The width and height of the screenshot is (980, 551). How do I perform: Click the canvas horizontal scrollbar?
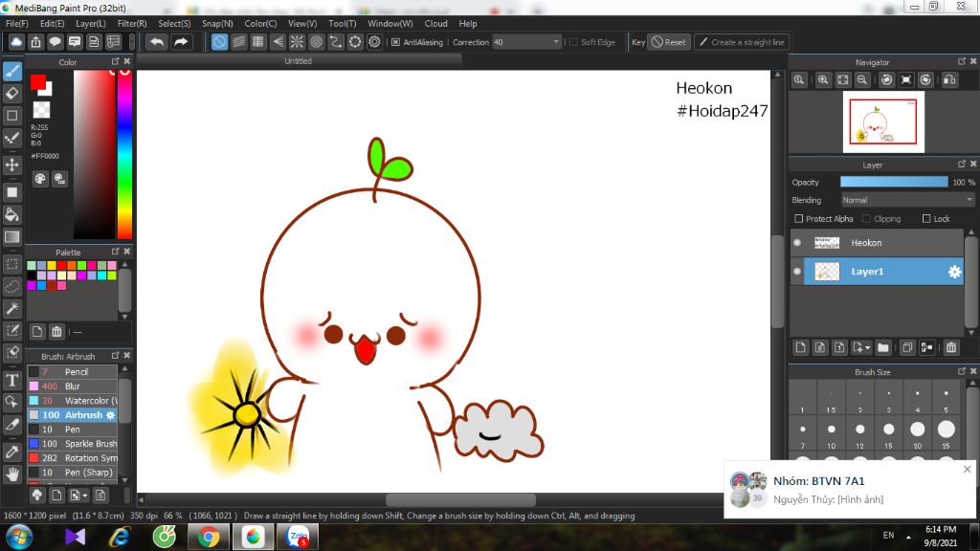pos(460,499)
